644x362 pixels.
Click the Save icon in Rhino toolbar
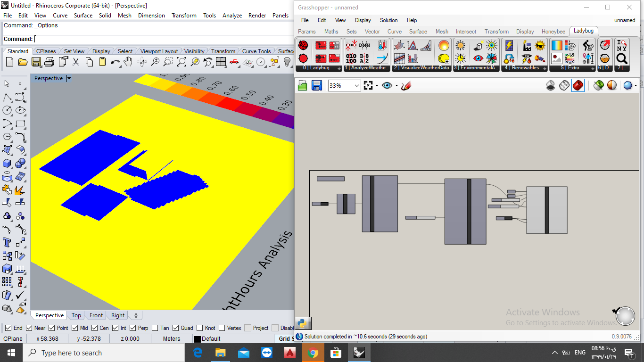point(36,62)
